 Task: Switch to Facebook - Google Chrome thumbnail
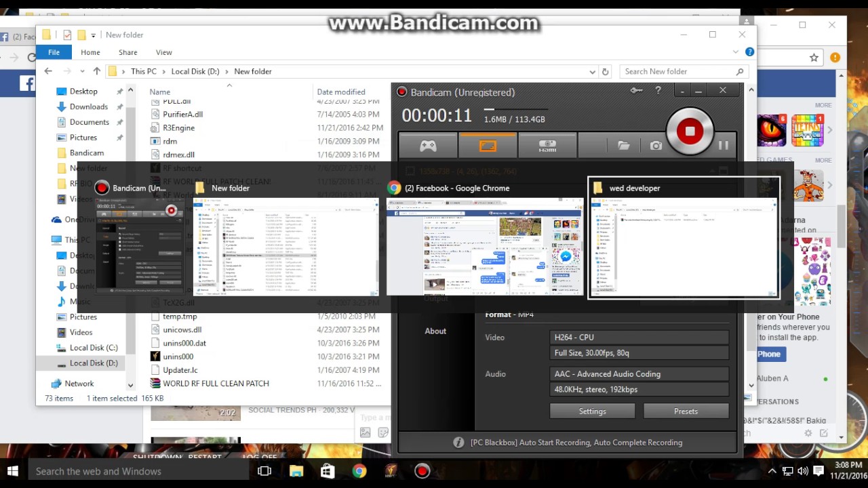[484, 237]
